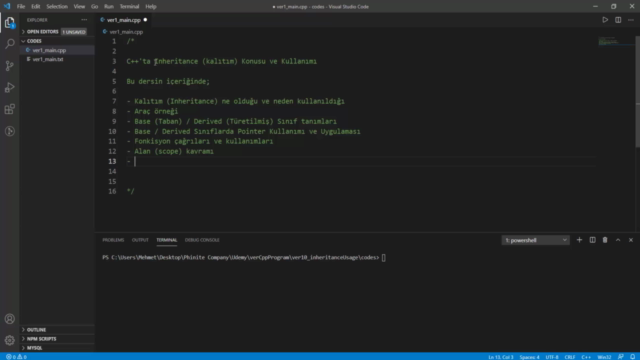Click ver1_main.cpp in the breadcrumb
This screenshot has height=360, width=640.
126,31
